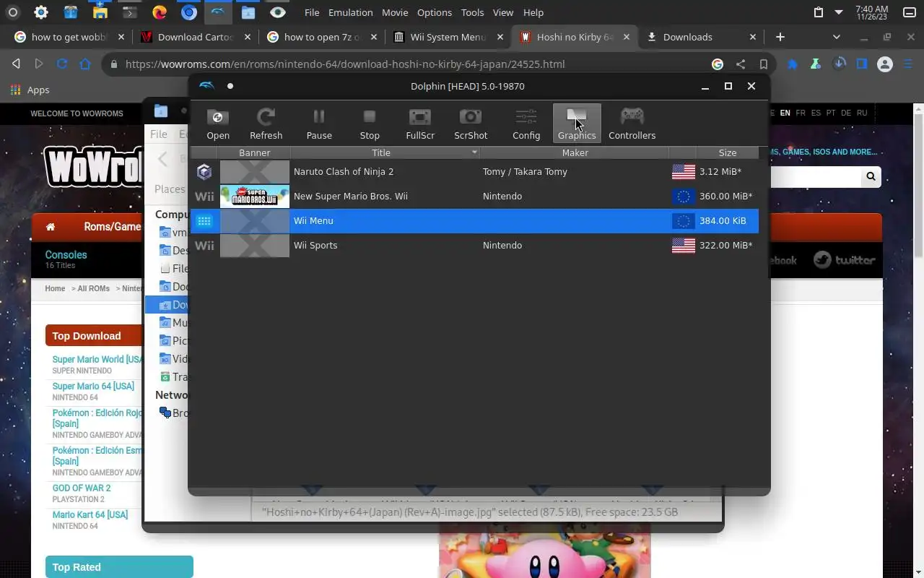Click the USA flag in the Wii Sports row
This screenshot has width=924, height=578.
click(x=683, y=245)
